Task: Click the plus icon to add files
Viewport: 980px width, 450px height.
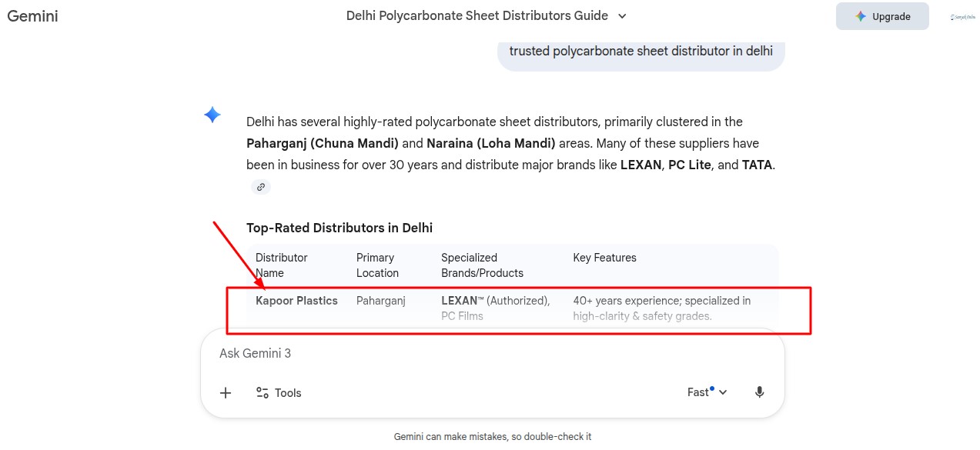Action: click(226, 393)
